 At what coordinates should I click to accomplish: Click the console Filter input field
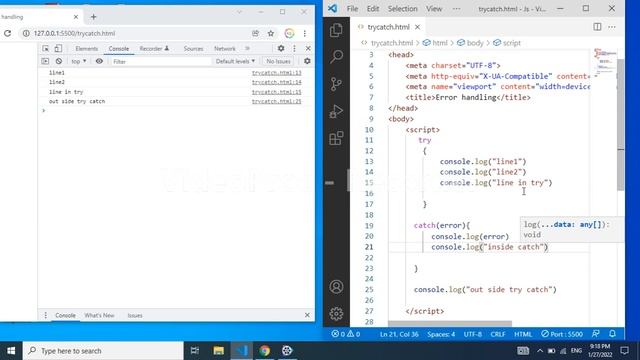[x=161, y=61]
